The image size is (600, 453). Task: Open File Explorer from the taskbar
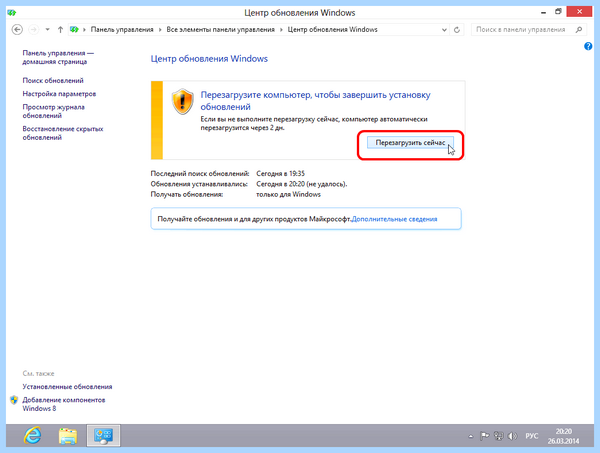click(x=68, y=436)
